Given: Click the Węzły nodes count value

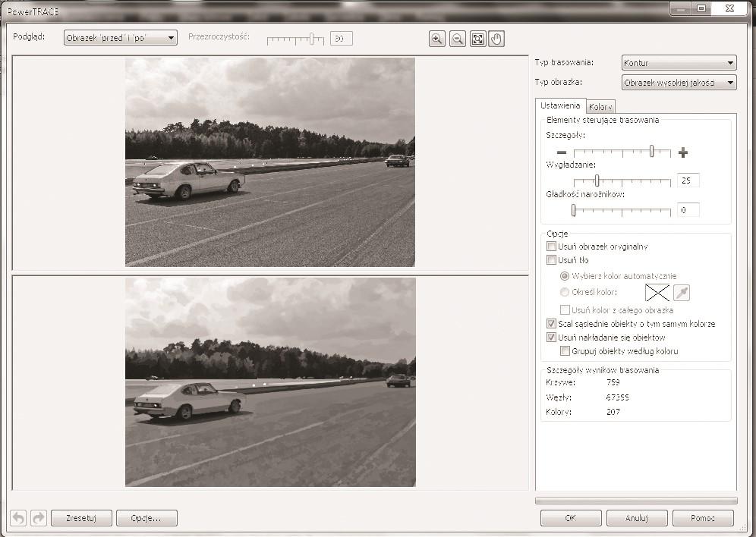Looking at the screenshot, I should (618, 397).
